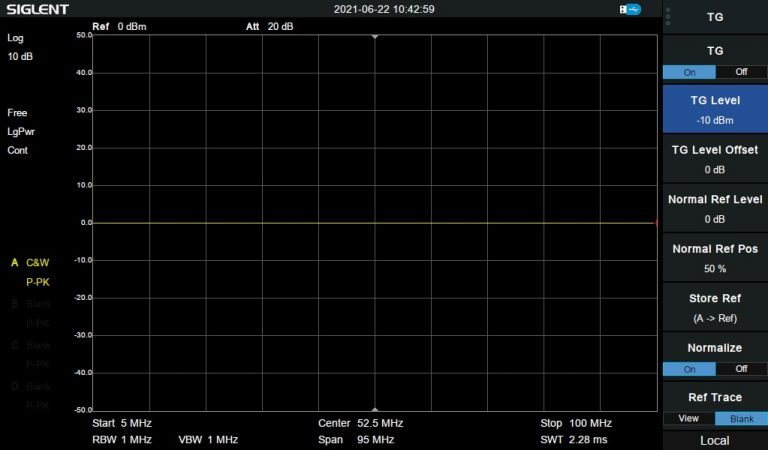Click the red reference marker on right edge

(656, 223)
